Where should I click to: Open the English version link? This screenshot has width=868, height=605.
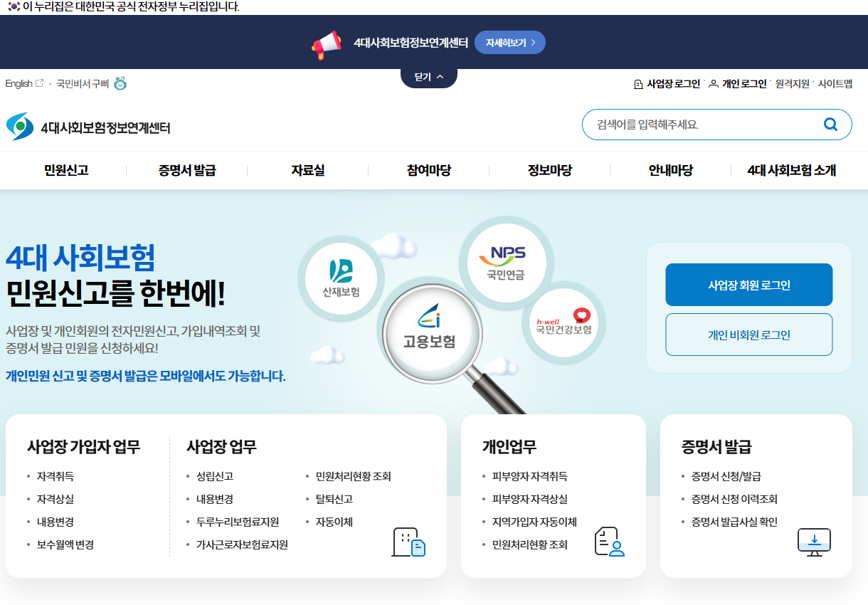(19, 83)
